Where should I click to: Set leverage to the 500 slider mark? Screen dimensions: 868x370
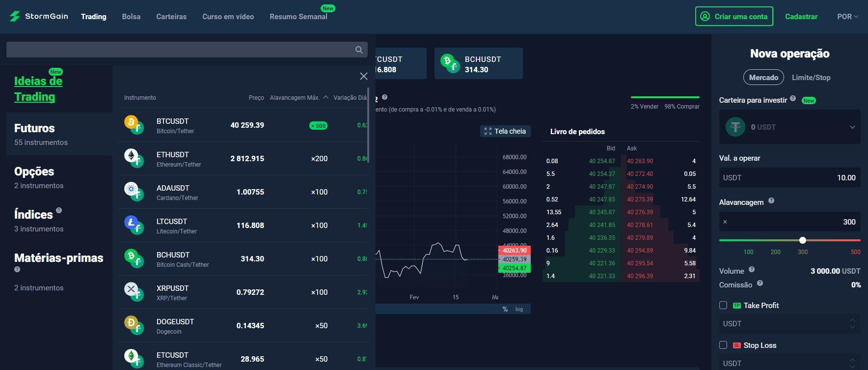coord(855,252)
